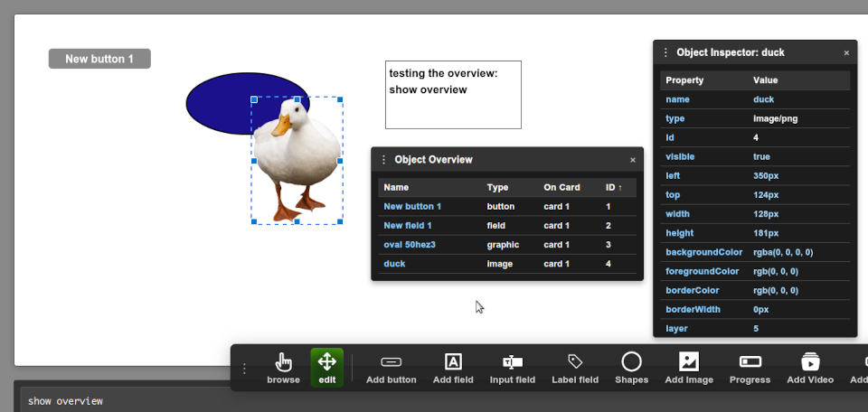This screenshot has width=868, height=412.
Task: Click the toolbar's vertical dots handle
Action: click(243, 369)
